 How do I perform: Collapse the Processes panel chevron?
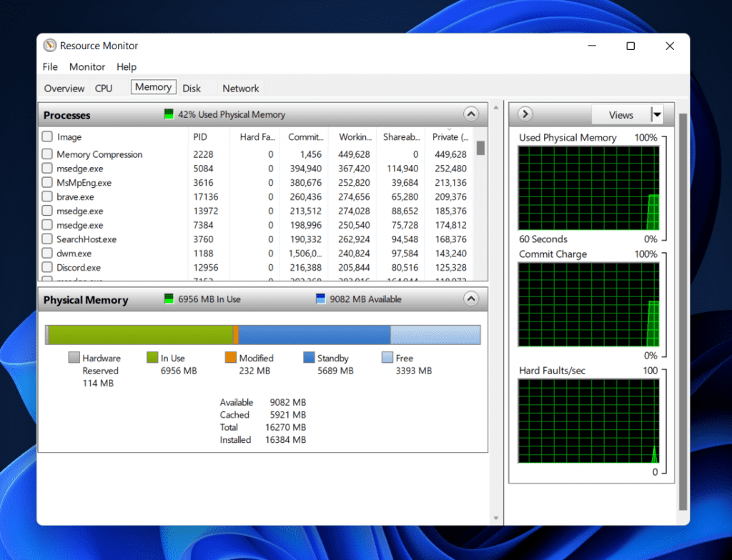(471, 114)
